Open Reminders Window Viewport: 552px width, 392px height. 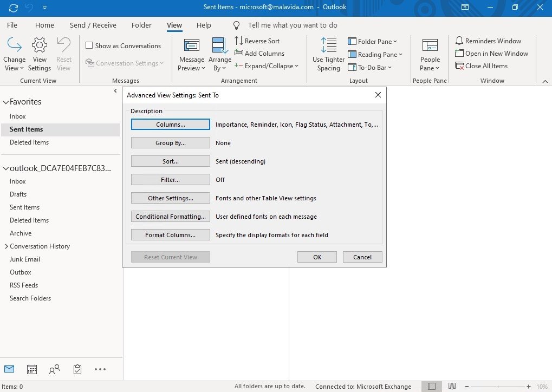488,41
